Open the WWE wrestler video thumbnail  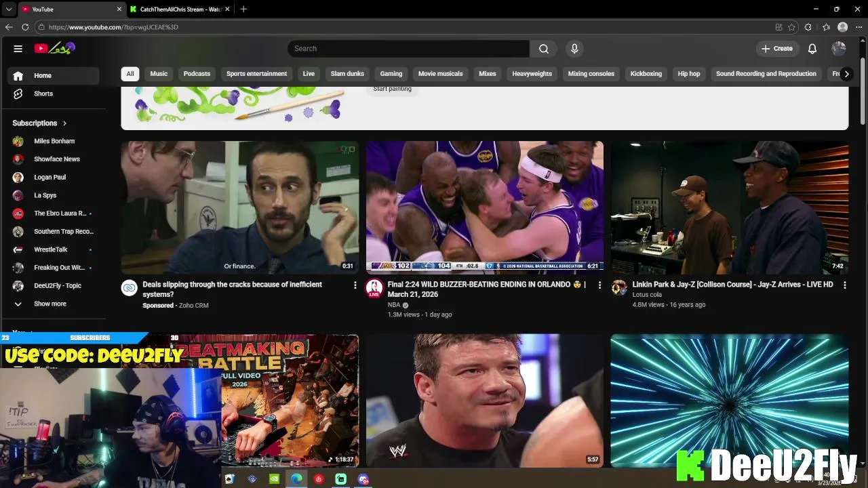(x=485, y=401)
